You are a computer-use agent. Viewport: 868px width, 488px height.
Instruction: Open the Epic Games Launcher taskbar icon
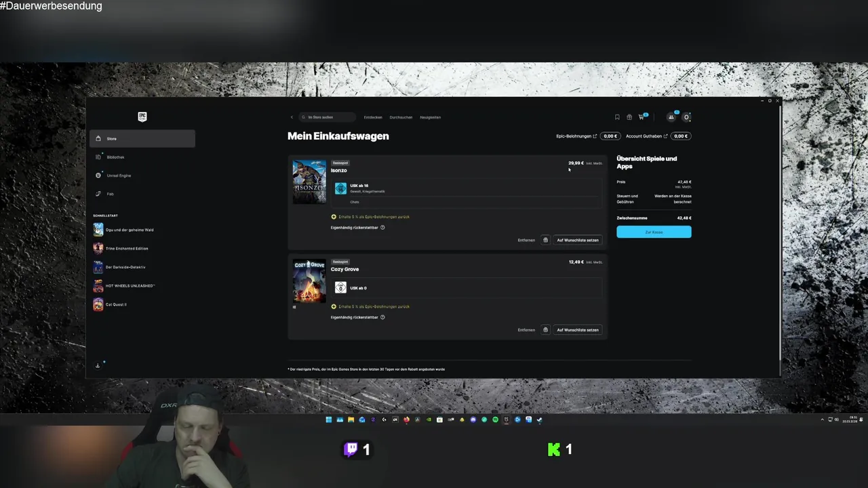(x=506, y=420)
